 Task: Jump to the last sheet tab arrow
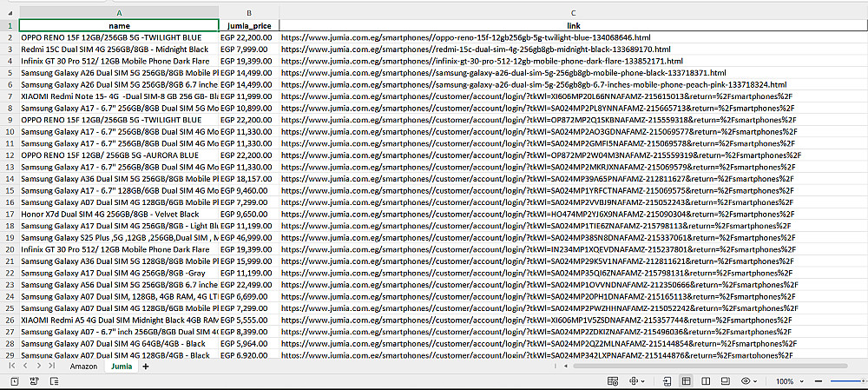tap(51, 367)
